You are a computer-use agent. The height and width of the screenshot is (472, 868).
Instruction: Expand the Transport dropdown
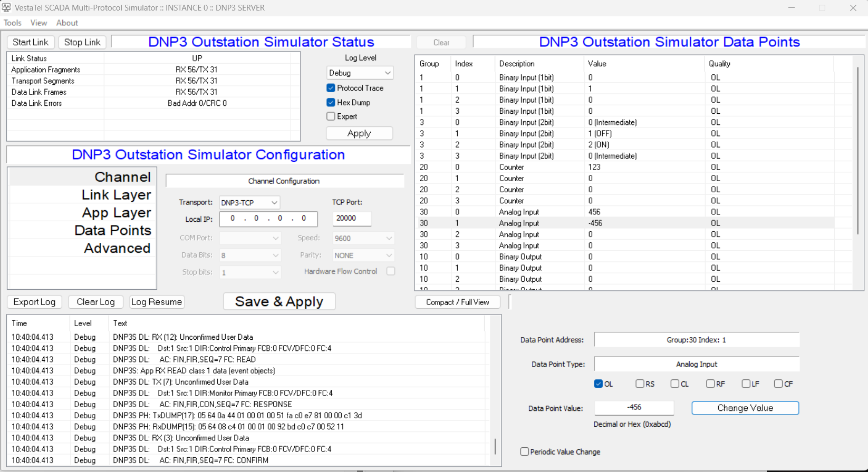coord(249,202)
